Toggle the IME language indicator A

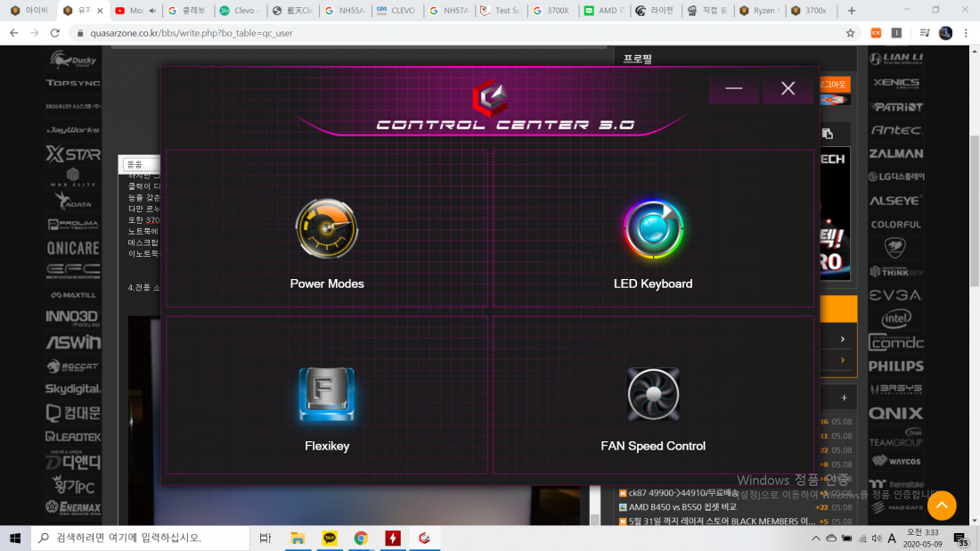(892, 538)
